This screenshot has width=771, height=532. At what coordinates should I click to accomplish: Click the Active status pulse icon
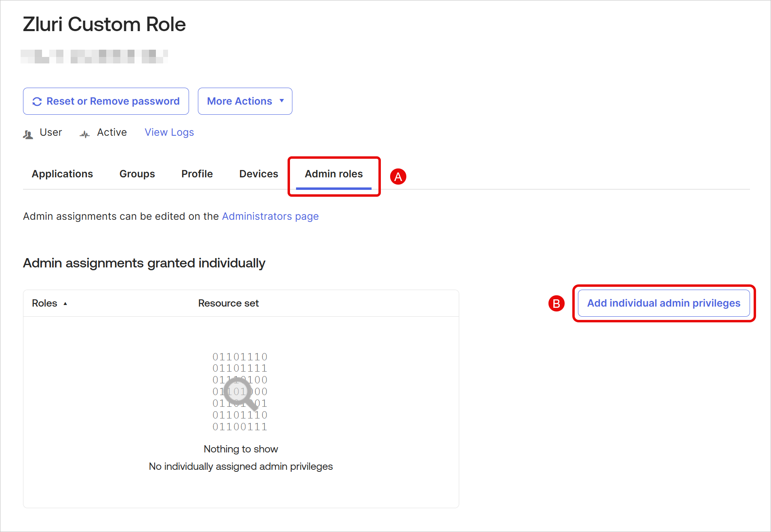click(85, 134)
